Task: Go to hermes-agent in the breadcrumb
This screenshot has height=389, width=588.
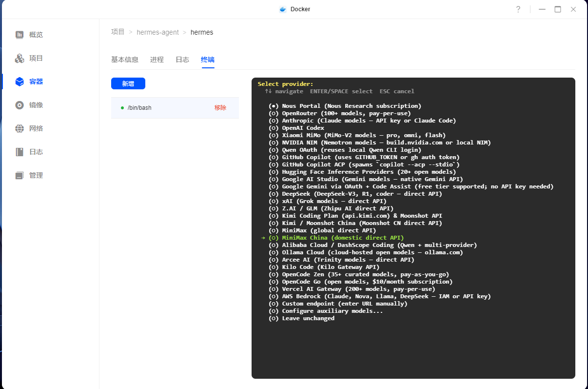Action: coord(157,32)
